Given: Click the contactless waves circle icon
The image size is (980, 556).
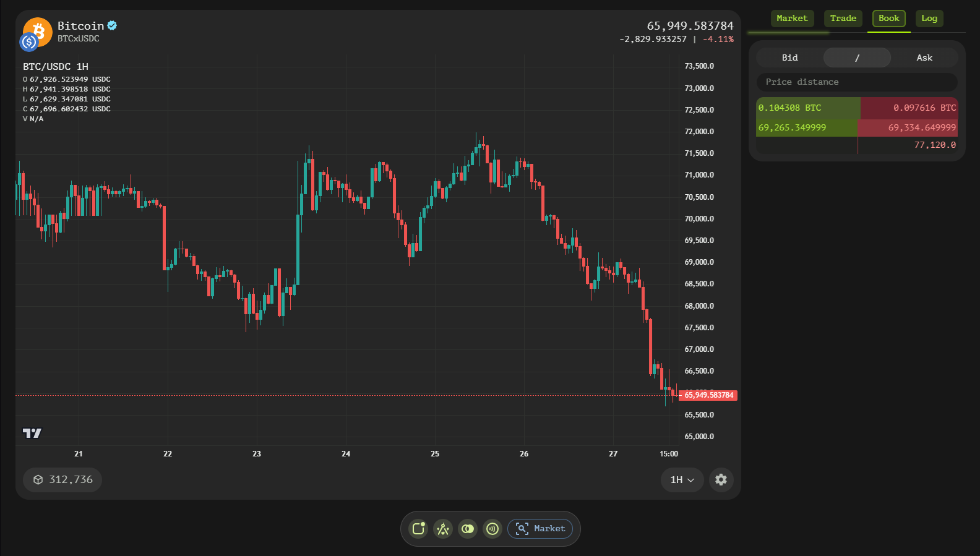Looking at the screenshot, I should [x=492, y=529].
